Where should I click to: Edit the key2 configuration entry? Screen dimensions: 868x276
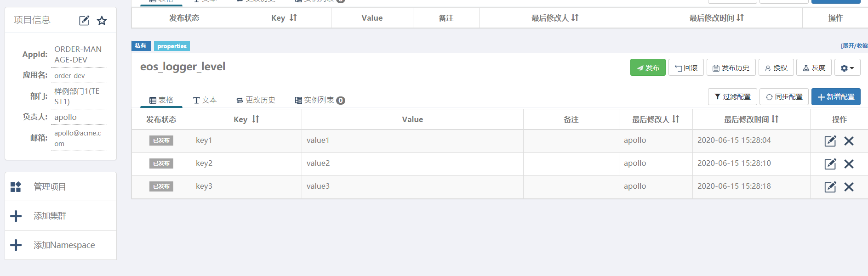(x=830, y=164)
